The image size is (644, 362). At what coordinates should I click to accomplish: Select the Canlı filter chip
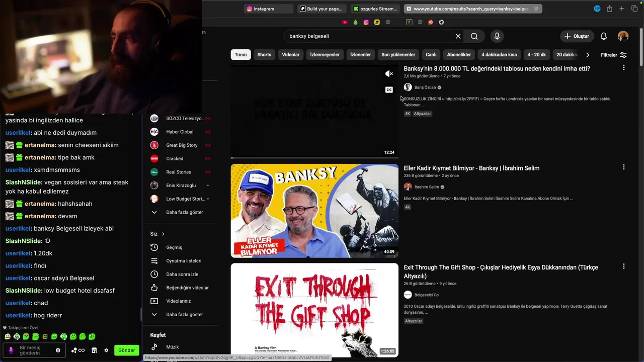click(431, 55)
